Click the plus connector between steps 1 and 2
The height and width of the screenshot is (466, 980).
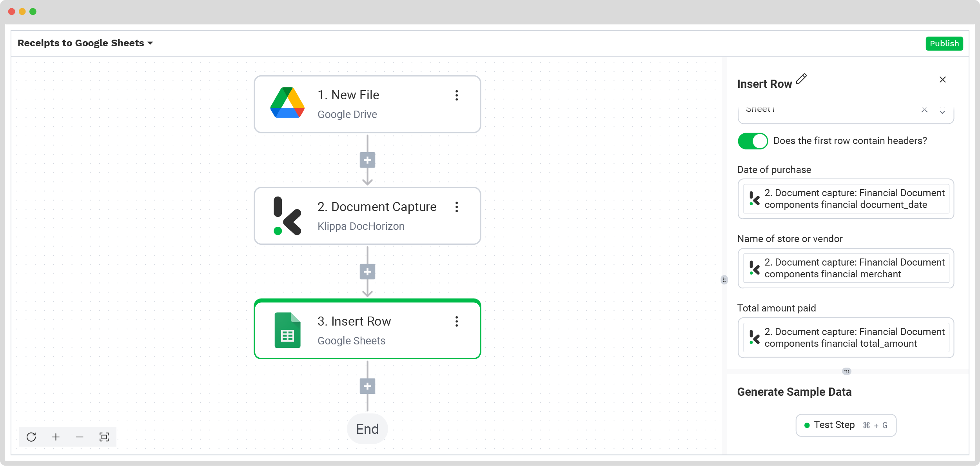pyautogui.click(x=368, y=160)
